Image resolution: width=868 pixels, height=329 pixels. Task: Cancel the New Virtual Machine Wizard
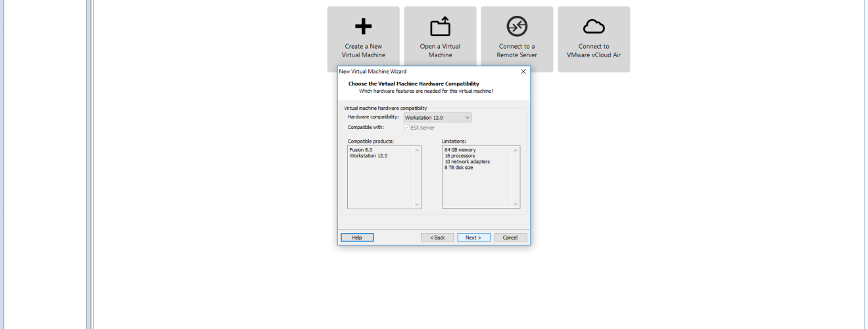(510, 238)
